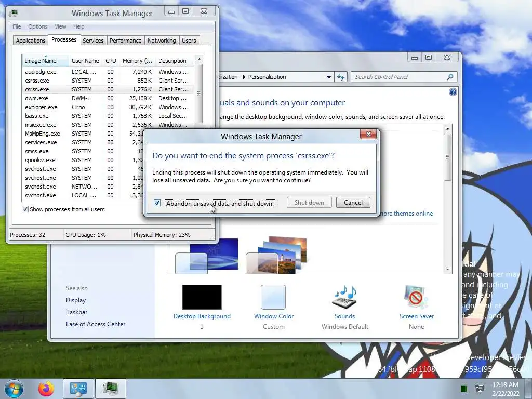Screen dimensions: 532x399
Task: Switch to the Applications tab
Action: [31, 41]
